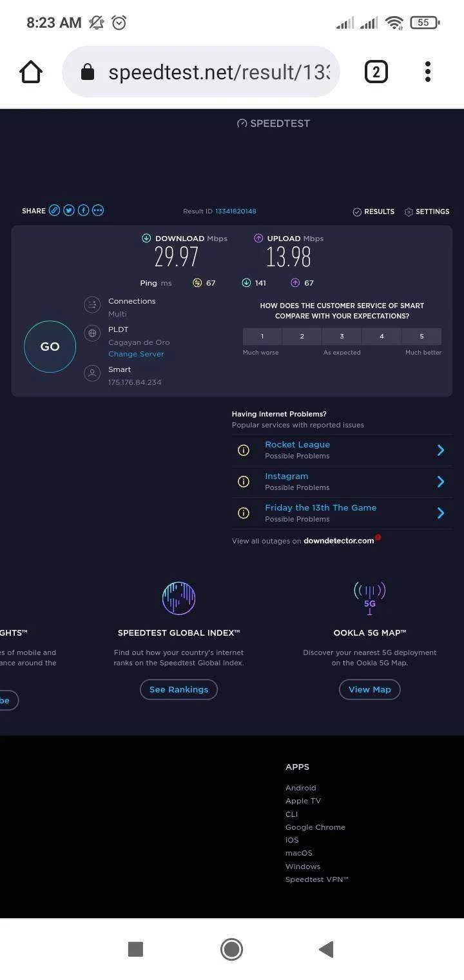
Task: Tap the battery indicator showing 55
Action: (x=425, y=23)
